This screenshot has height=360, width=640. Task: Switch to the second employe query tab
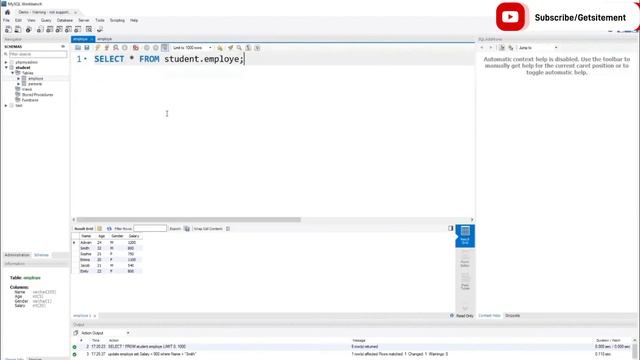click(104, 39)
